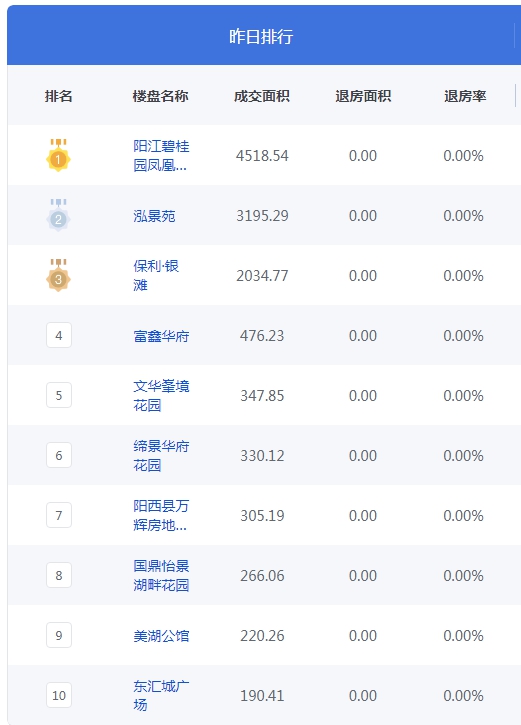Screen dimensions: 521x725
Task: Select the rank 4 number badge
Action: pos(59,335)
